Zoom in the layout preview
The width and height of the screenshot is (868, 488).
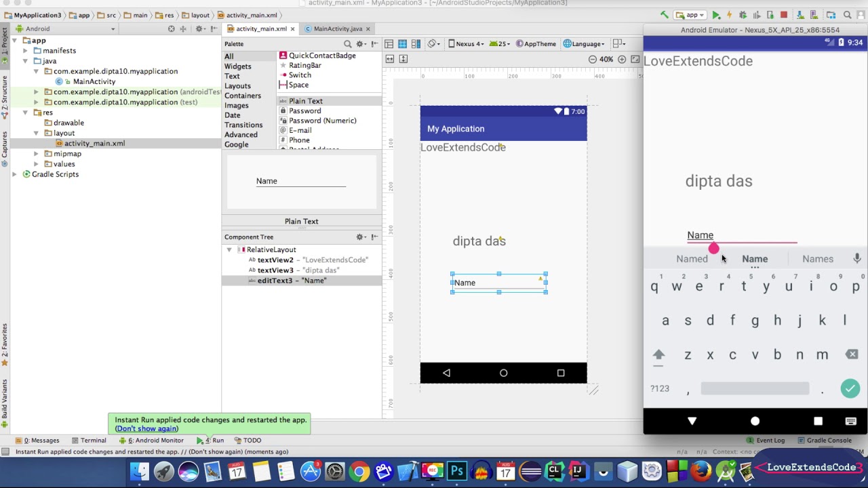pos(622,59)
